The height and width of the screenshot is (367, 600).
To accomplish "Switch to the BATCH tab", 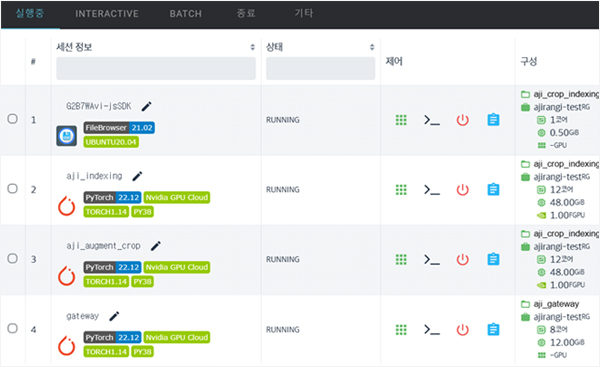I will pos(186,14).
